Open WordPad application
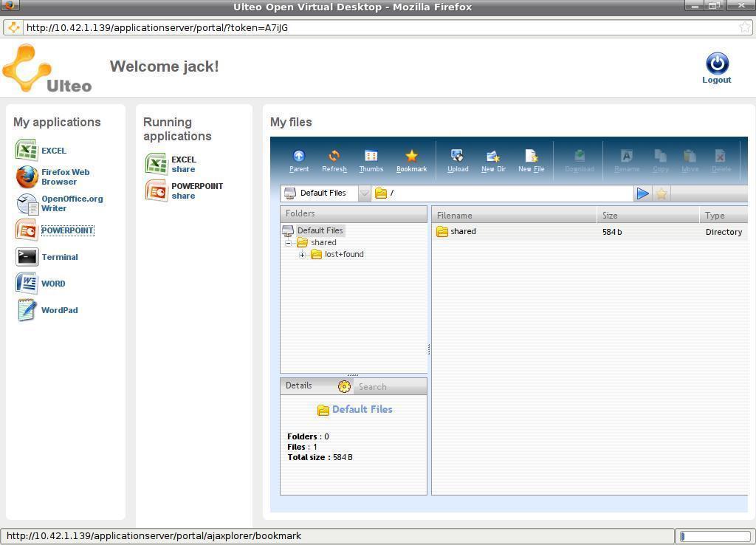756x545 pixels. [x=47, y=309]
